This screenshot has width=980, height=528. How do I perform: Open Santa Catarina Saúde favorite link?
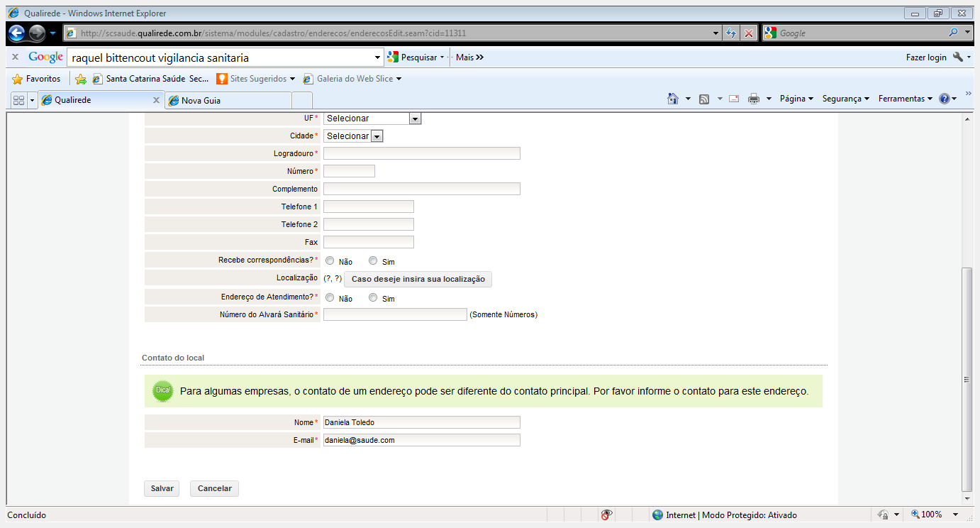click(x=150, y=79)
